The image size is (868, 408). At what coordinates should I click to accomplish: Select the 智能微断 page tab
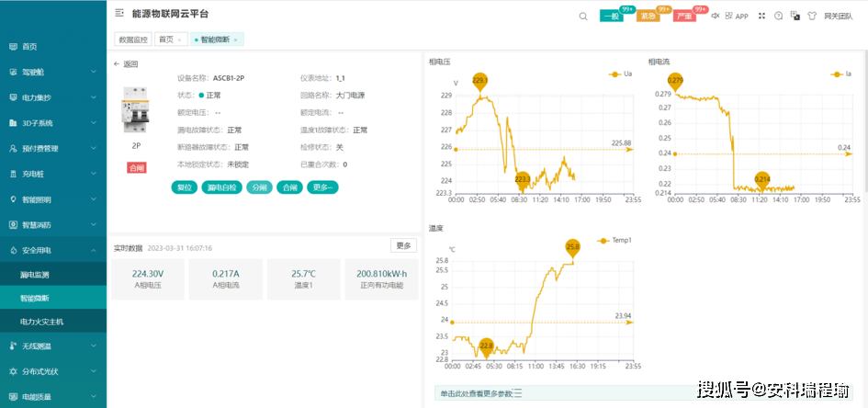coord(215,40)
